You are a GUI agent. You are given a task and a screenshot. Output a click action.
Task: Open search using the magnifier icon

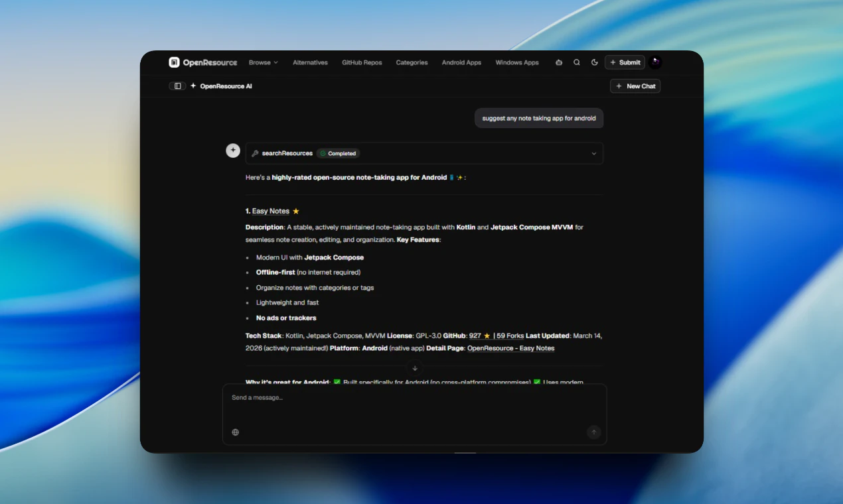pos(576,62)
